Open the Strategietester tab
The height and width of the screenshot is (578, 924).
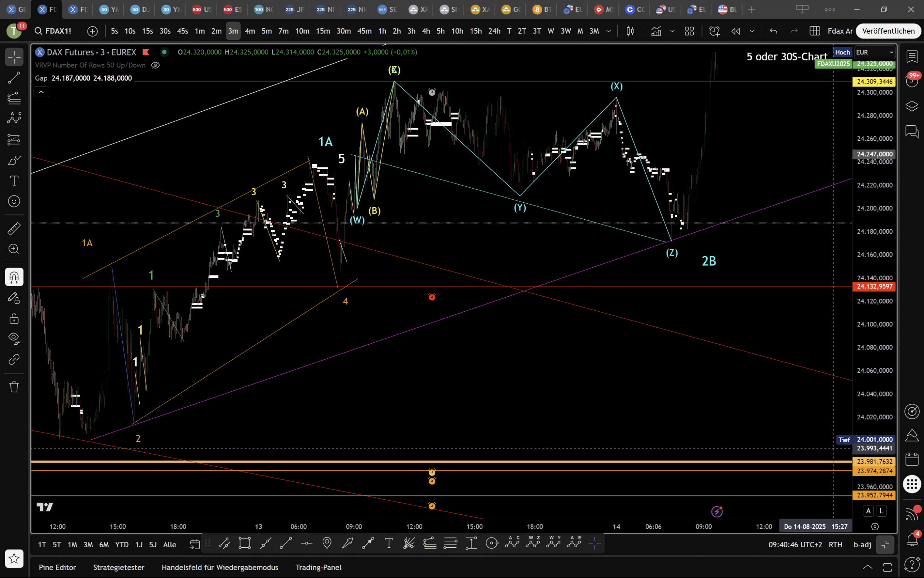point(118,567)
